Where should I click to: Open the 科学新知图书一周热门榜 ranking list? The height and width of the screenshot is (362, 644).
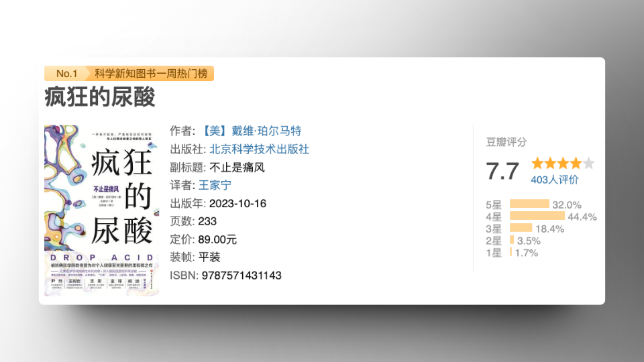[x=151, y=74]
